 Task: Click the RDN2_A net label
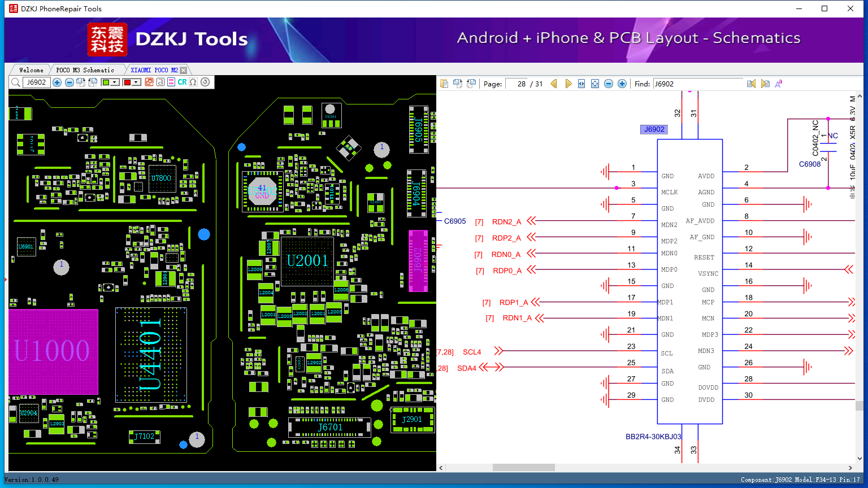[506, 221]
